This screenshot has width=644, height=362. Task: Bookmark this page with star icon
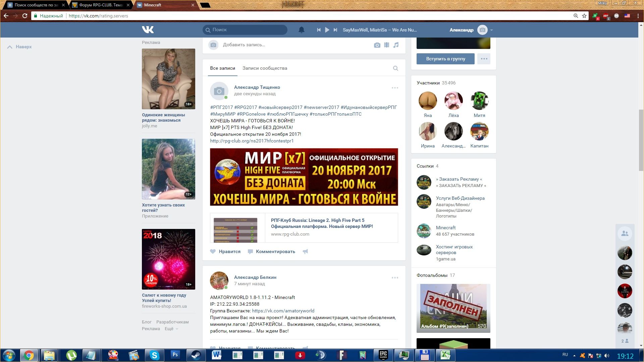coord(584,16)
